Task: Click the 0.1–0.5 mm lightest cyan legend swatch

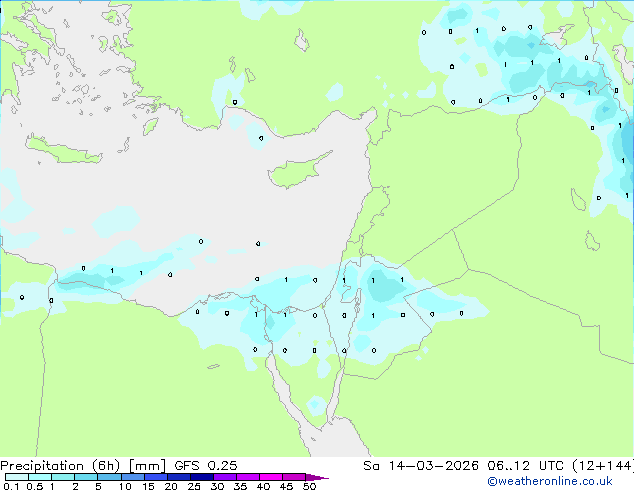Action: 17,477
